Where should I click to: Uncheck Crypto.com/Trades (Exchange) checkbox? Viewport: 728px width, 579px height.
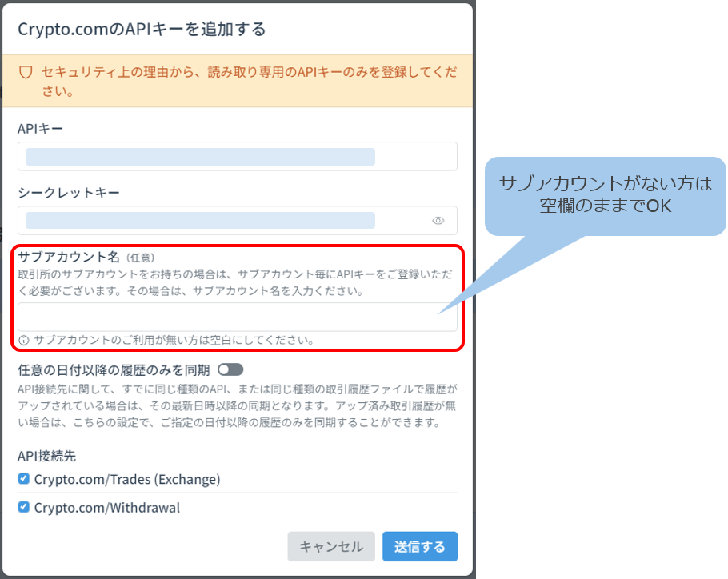coord(24,478)
